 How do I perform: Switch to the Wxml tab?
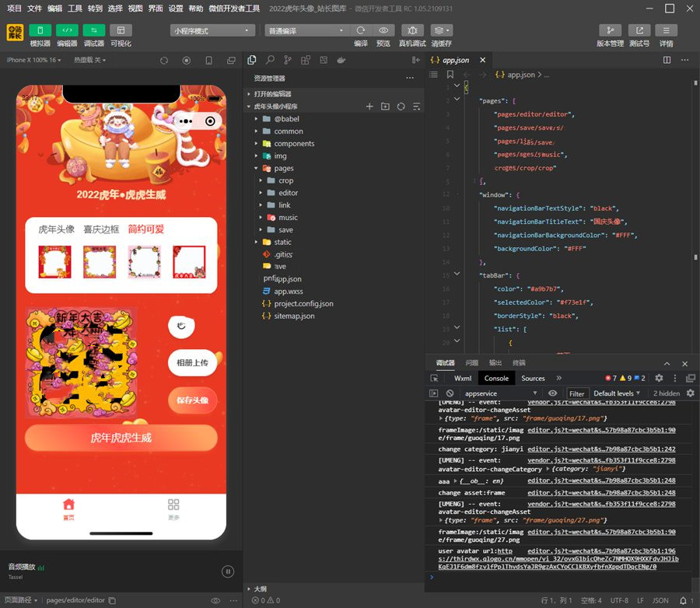(463, 378)
